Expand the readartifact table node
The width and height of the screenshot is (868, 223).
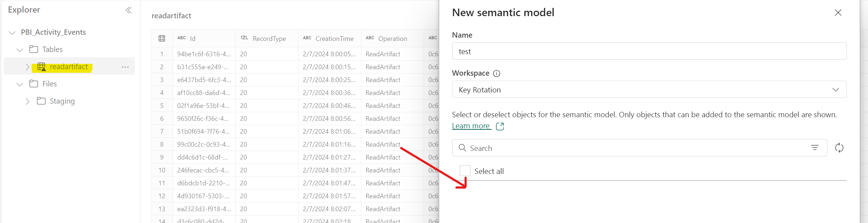[27, 67]
